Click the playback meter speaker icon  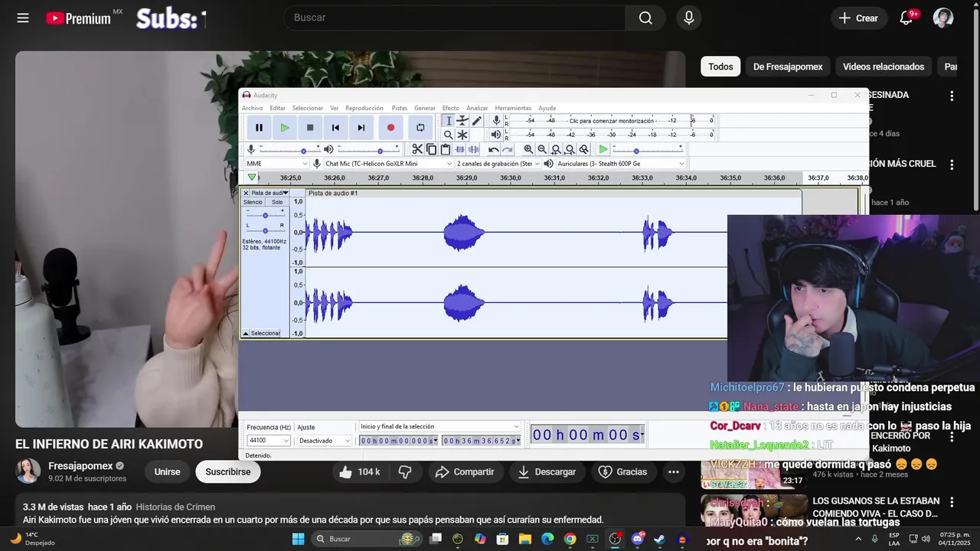coord(496,135)
